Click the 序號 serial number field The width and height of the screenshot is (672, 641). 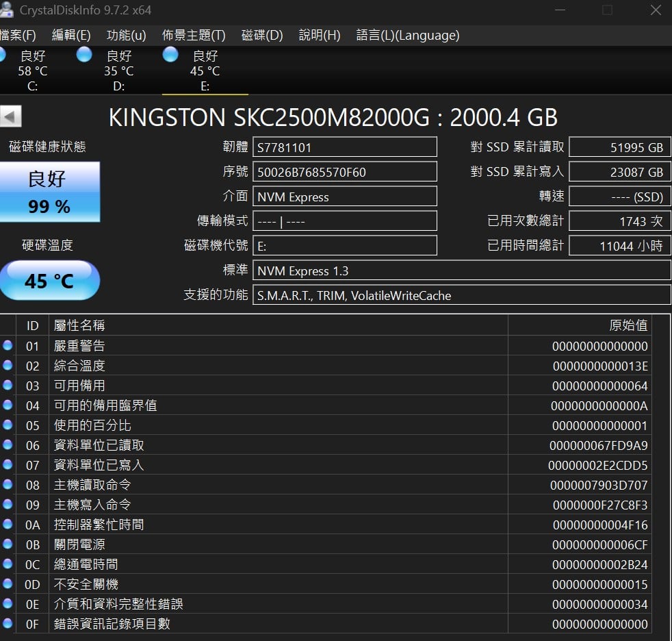click(x=345, y=172)
